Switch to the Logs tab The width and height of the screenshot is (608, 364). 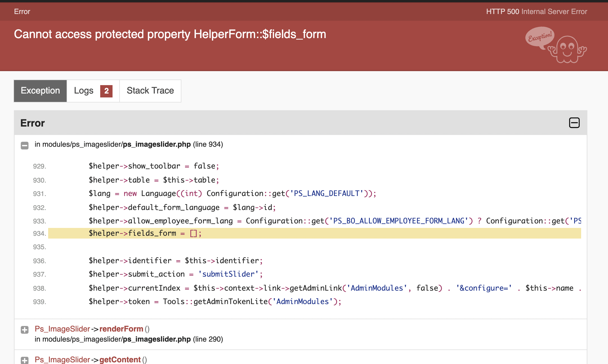[x=84, y=91]
